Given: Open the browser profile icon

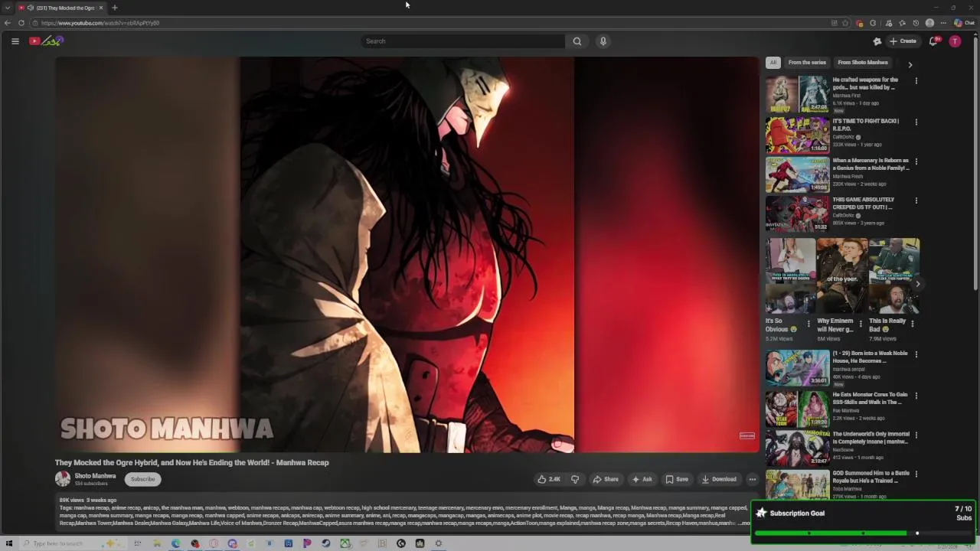Looking at the screenshot, I should 929,23.
